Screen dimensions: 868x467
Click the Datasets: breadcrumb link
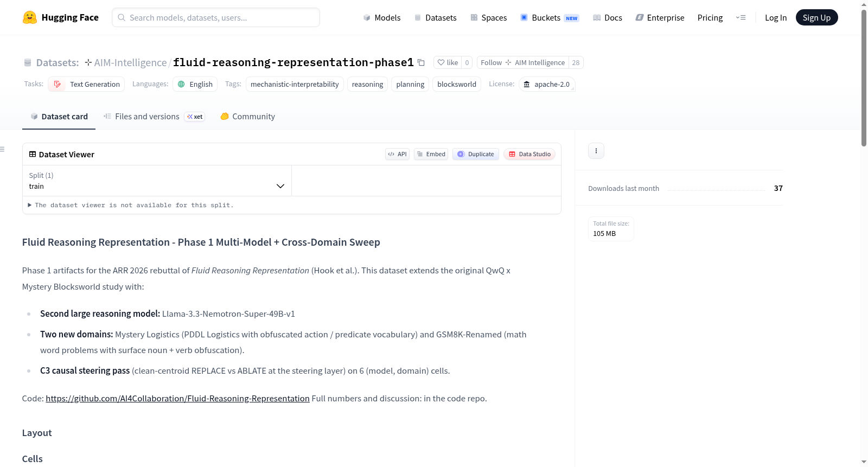coord(57,62)
